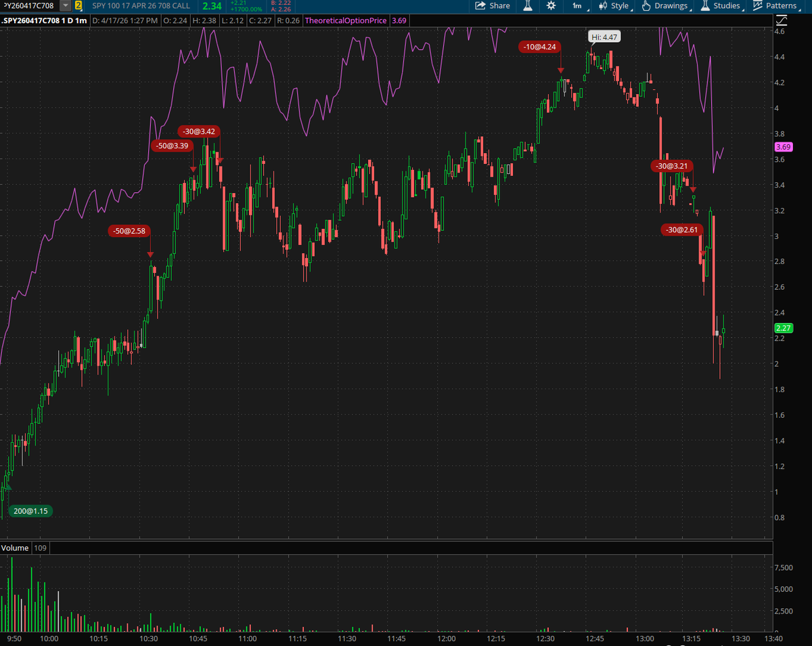
Task: Open the Style menu
Action: click(x=615, y=5)
